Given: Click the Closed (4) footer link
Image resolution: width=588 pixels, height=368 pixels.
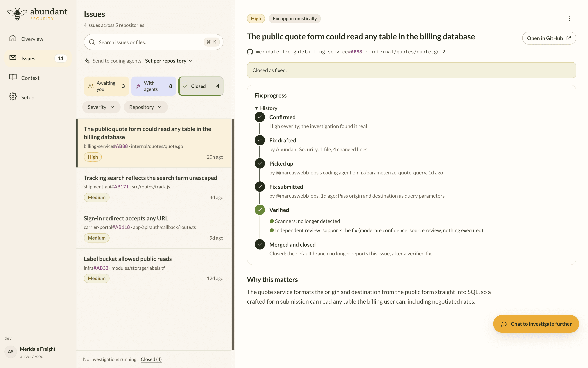Looking at the screenshot, I should click(x=151, y=359).
